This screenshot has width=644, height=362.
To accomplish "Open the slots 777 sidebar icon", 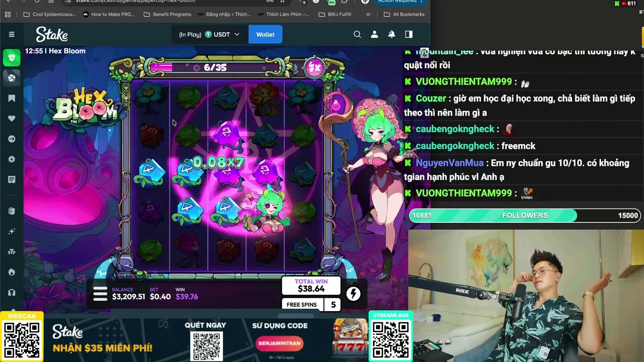I will pos(12,251).
